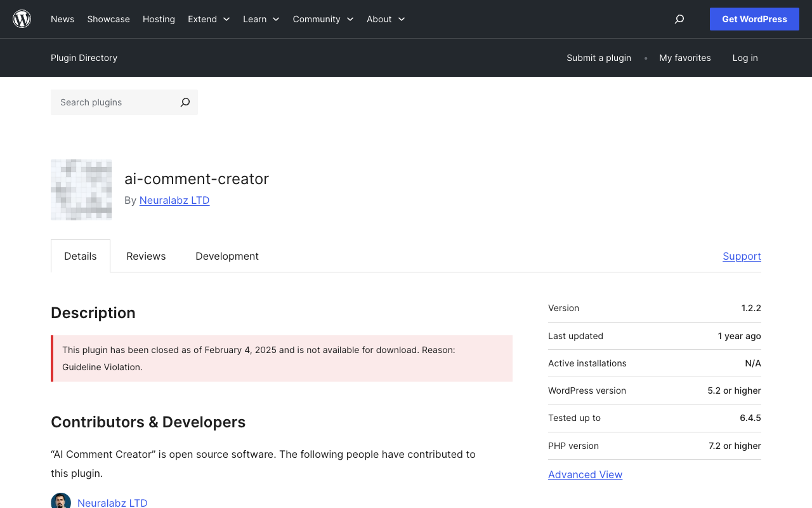Click the WordPress logo icon

[x=22, y=19]
